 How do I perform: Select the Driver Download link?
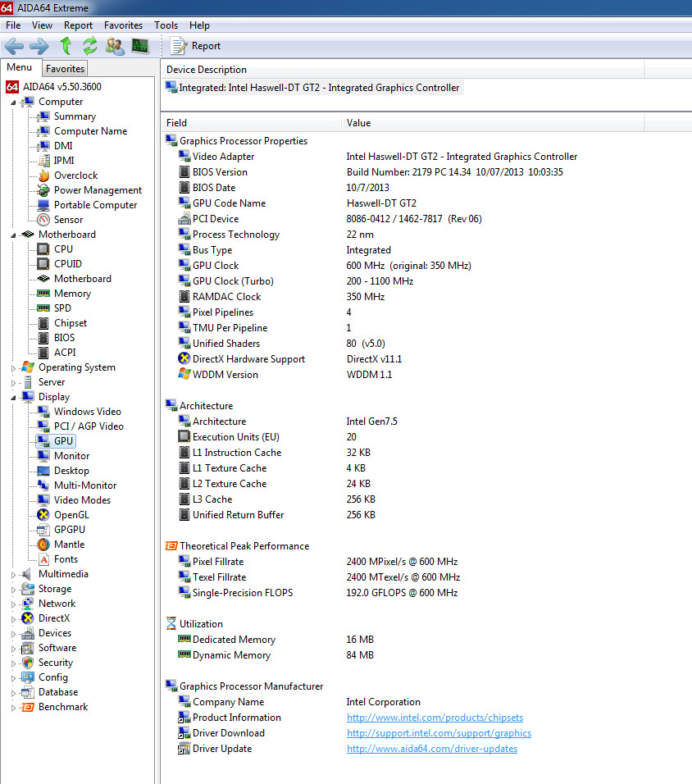pyautogui.click(x=439, y=732)
